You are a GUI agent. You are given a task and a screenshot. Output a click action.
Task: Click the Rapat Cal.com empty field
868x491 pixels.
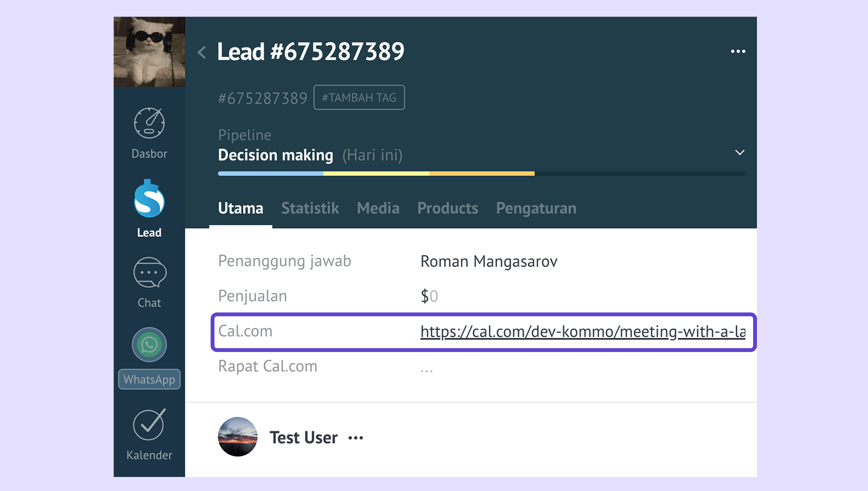tap(427, 367)
